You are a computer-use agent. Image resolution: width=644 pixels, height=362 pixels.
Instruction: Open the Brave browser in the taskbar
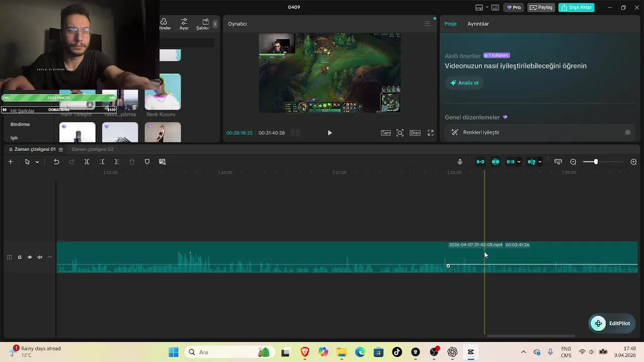tap(304, 352)
